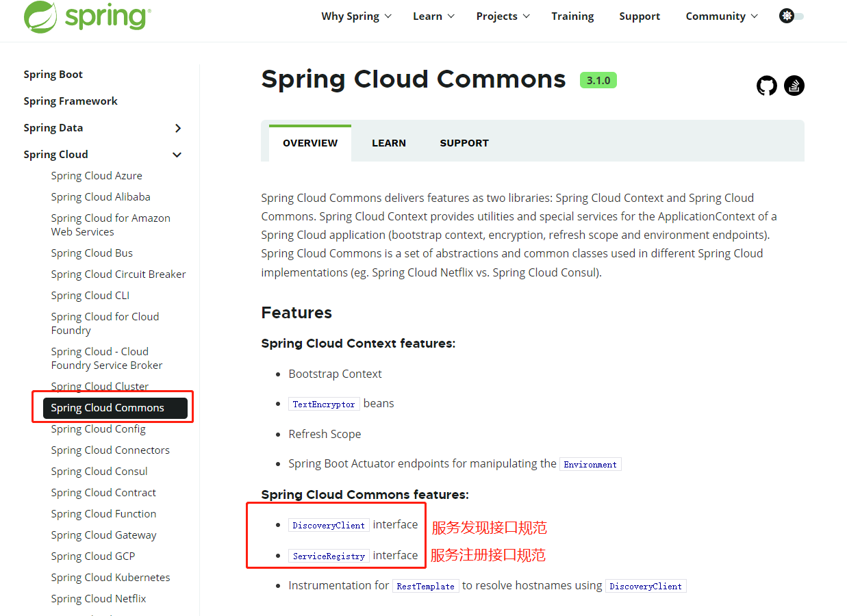The image size is (847, 616).
Task: Go to the Training page
Action: [572, 16]
